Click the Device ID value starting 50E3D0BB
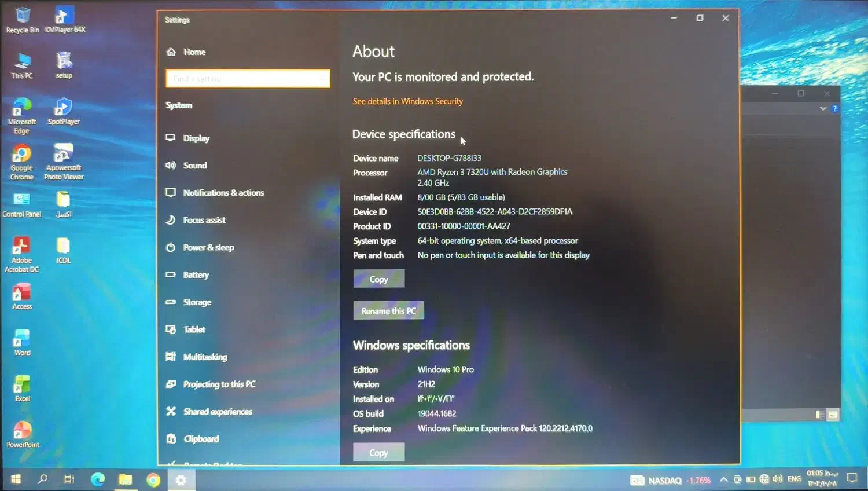868x491 pixels. click(x=495, y=212)
